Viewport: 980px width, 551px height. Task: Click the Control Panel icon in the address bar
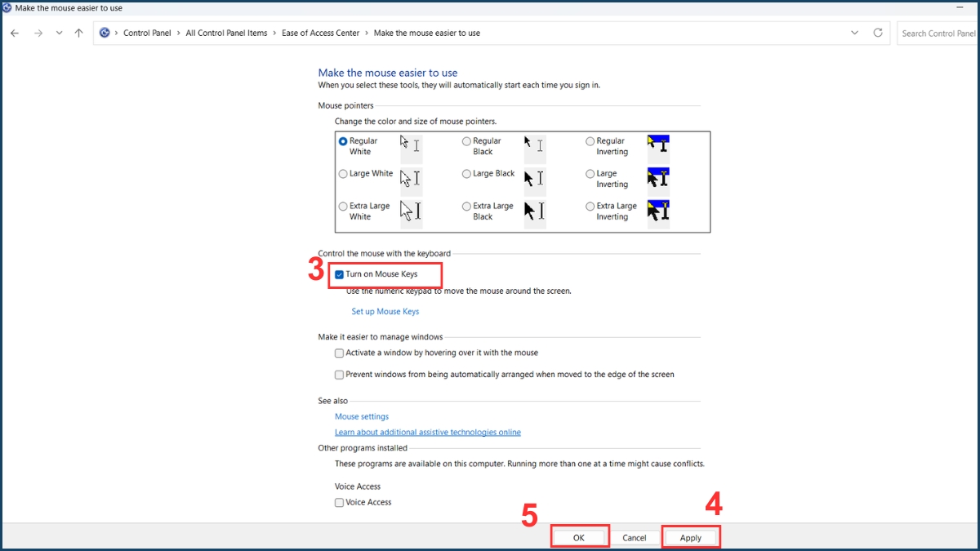(x=105, y=33)
